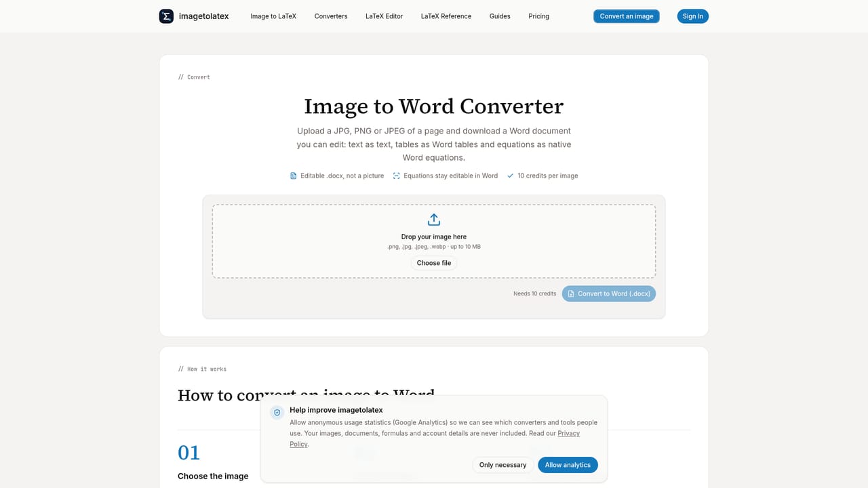Click the Editable .docx, not a picture text
The height and width of the screenshot is (488, 868).
tap(342, 176)
